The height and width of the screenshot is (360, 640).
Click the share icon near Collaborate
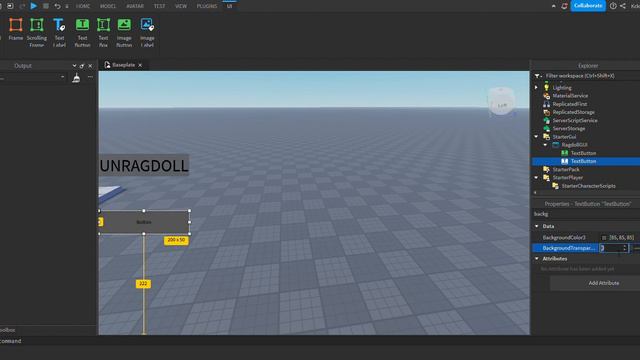point(623,6)
